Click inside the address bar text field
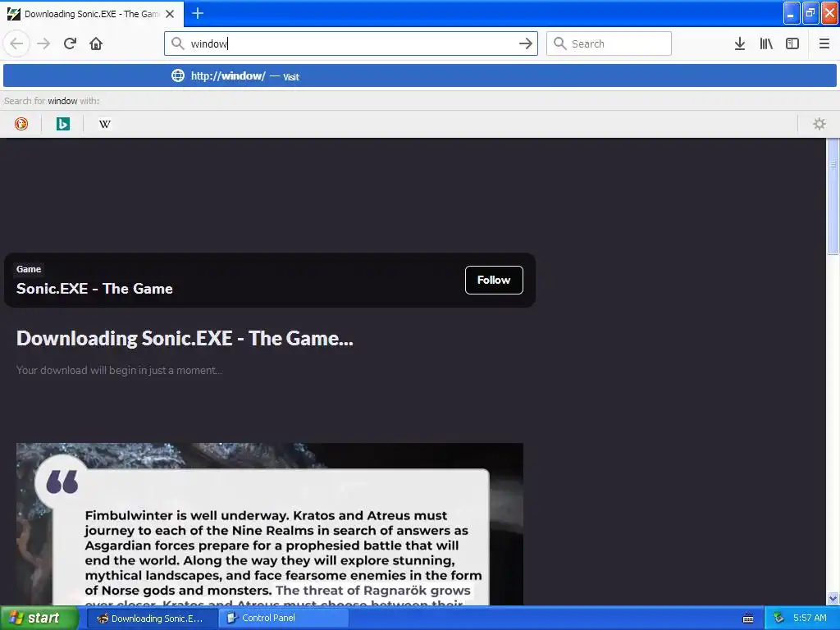Viewport: 840px width, 630px height. pos(351,43)
